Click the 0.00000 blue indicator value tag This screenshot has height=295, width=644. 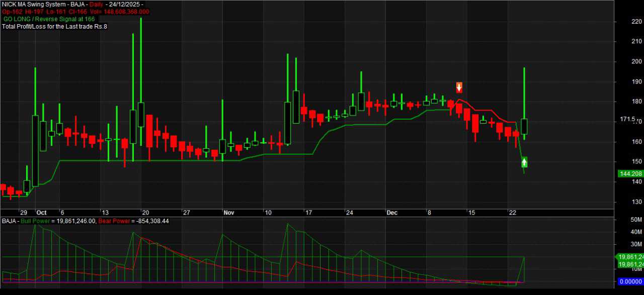(x=630, y=282)
